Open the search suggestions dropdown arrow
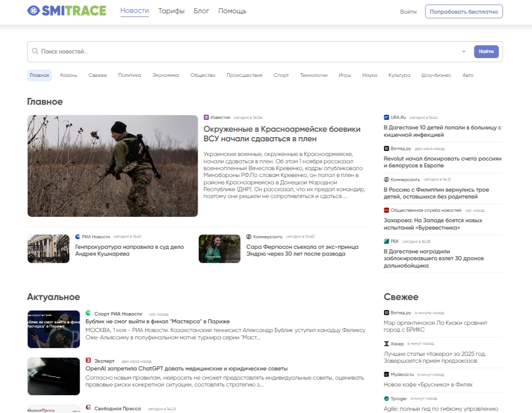 [x=464, y=51]
